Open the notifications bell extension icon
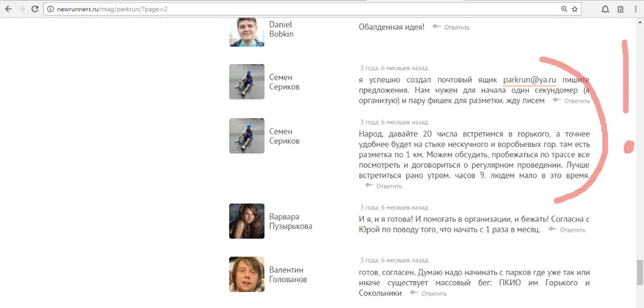The height and width of the screenshot is (308, 644). tap(605, 9)
